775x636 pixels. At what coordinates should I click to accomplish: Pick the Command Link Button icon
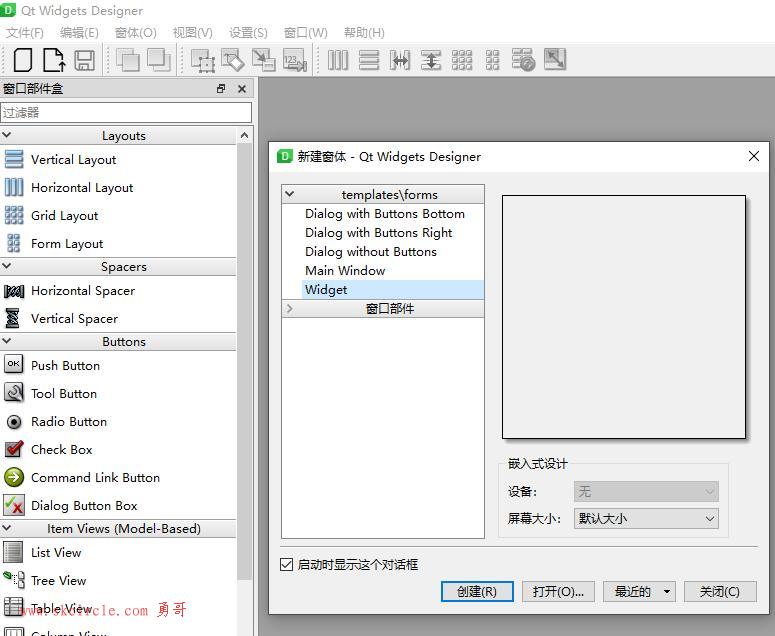coord(14,477)
